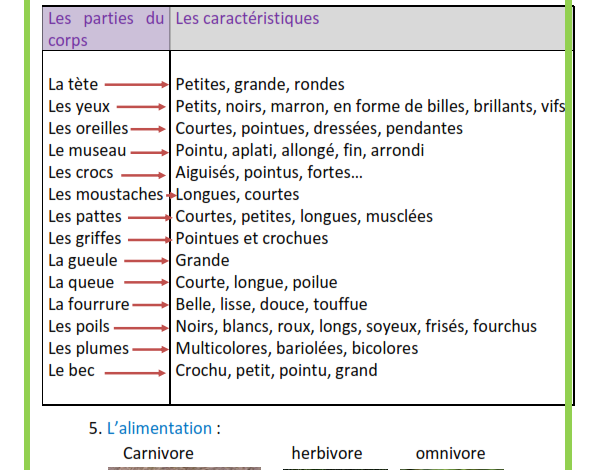Click the 'L'alimentation' blue heading

pyautogui.click(x=159, y=428)
